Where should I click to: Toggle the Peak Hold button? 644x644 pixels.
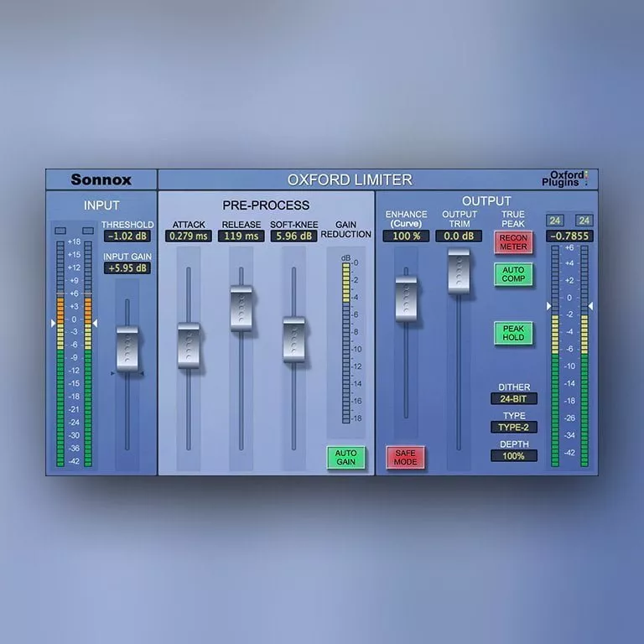[513, 333]
